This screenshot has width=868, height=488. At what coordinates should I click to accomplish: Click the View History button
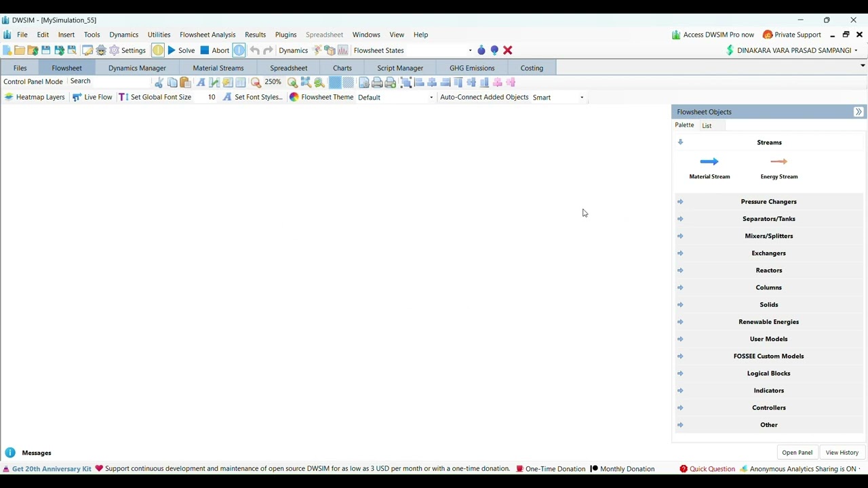(x=842, y=453)
